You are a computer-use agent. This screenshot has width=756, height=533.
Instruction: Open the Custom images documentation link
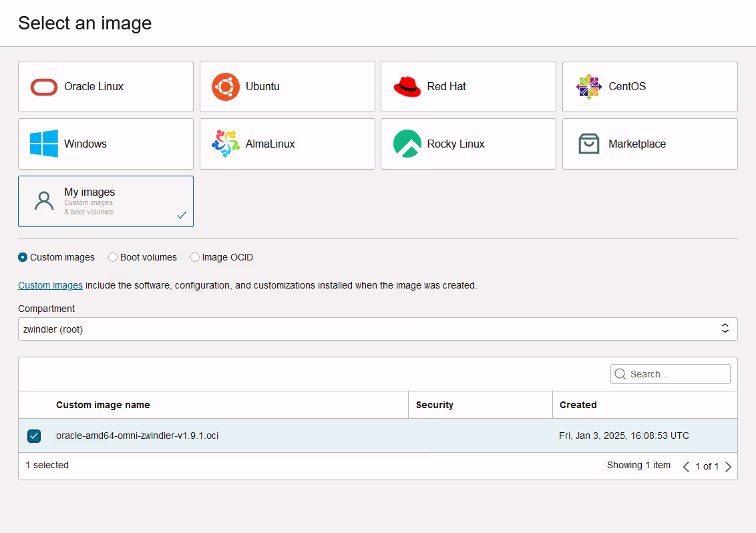(50, 285)
